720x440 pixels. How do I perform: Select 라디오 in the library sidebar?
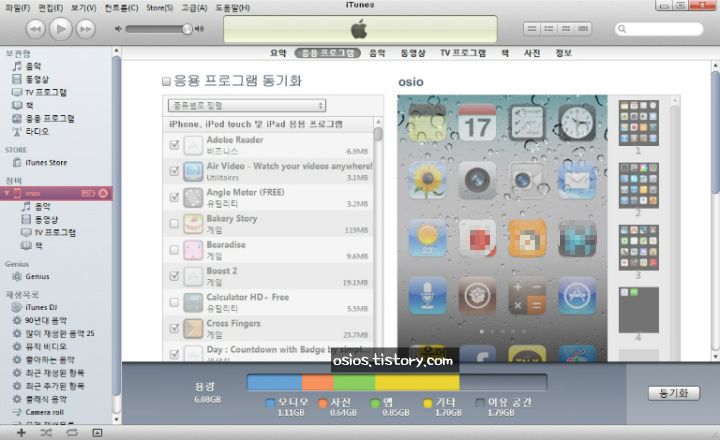37,131
